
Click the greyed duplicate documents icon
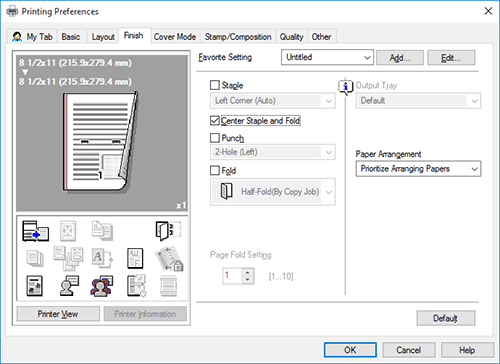pyautogui.click(x=102, y=230)
